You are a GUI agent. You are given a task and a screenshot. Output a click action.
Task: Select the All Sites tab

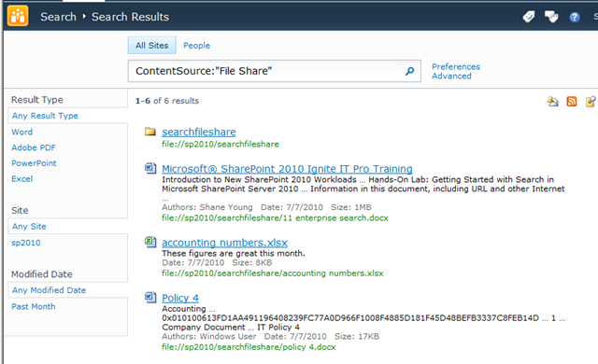pos(151,46)
